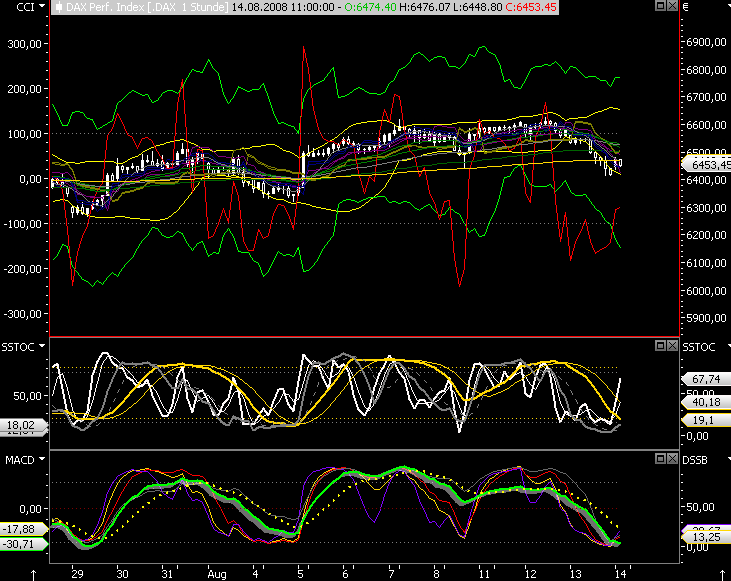Image resolution: width=731 pixels, height=581 pixels.
Task: Click the date 14 on the time axis
Action: pos(620,574)
